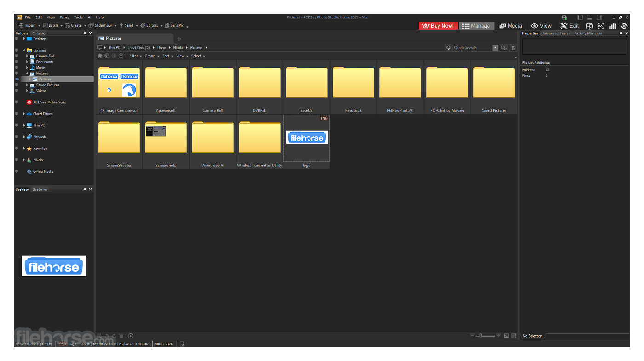Open the Panes menu

tap(64, 17)
